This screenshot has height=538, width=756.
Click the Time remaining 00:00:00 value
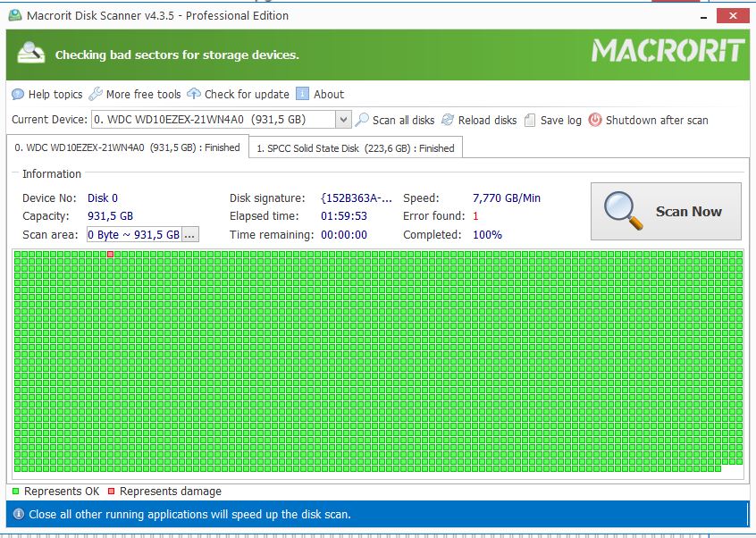point(344,235)
